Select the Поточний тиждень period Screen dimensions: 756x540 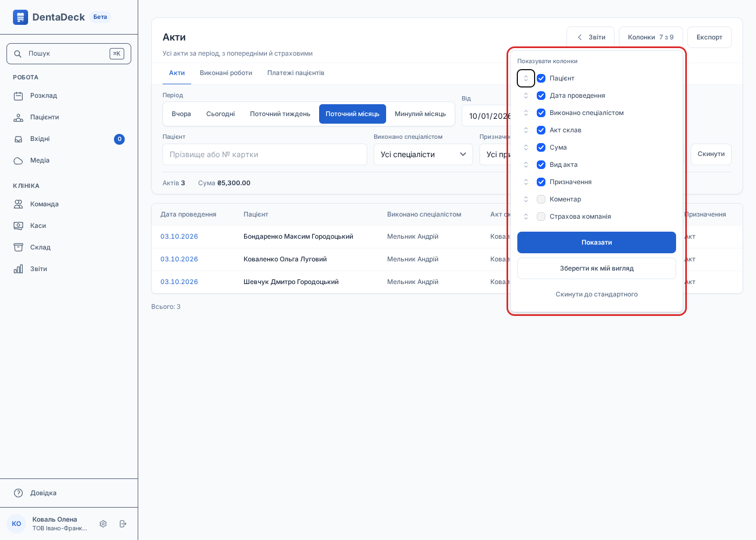coord(280,114)
